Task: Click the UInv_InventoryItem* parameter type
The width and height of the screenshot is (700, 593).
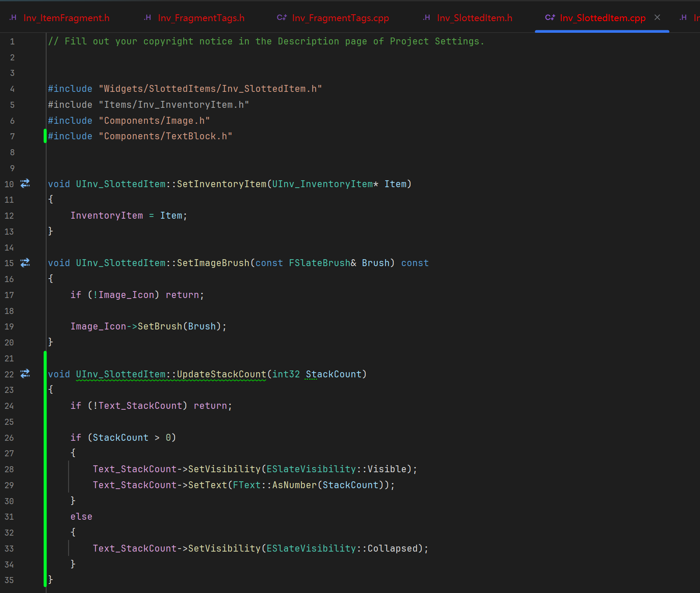Action: (325, 184)
